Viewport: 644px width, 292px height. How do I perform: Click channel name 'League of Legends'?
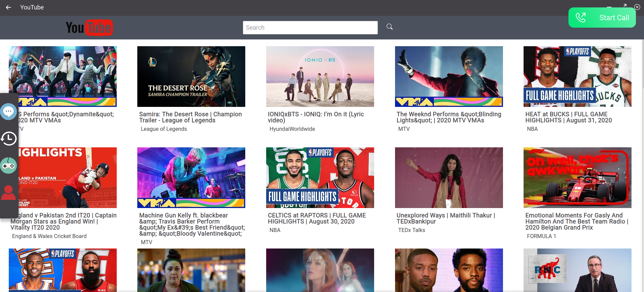164,129
